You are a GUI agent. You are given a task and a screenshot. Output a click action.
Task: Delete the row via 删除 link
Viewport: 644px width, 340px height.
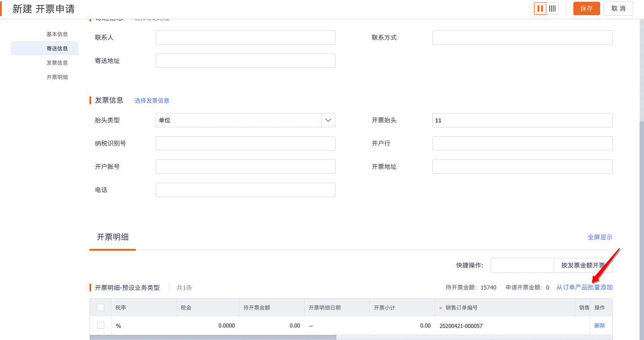pyautogui.click(x=600, y=326)
